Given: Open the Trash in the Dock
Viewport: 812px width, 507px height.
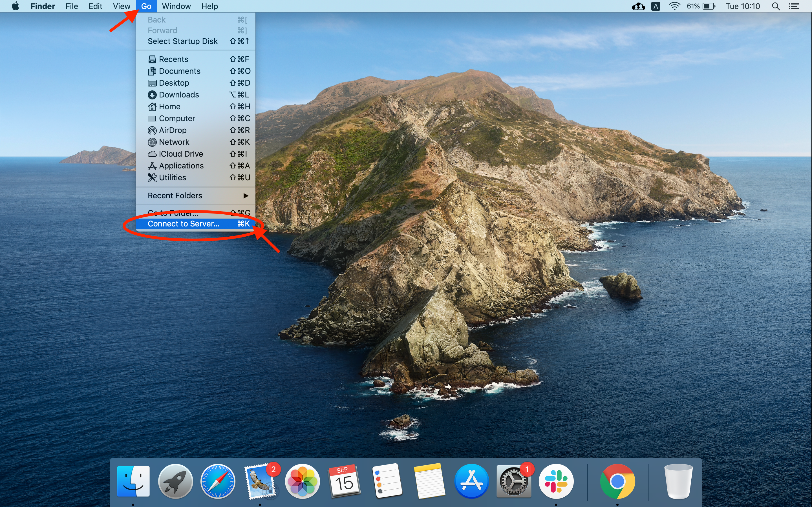Looking at the screenshot, I should pyautogui.click(x=678, y=481).
